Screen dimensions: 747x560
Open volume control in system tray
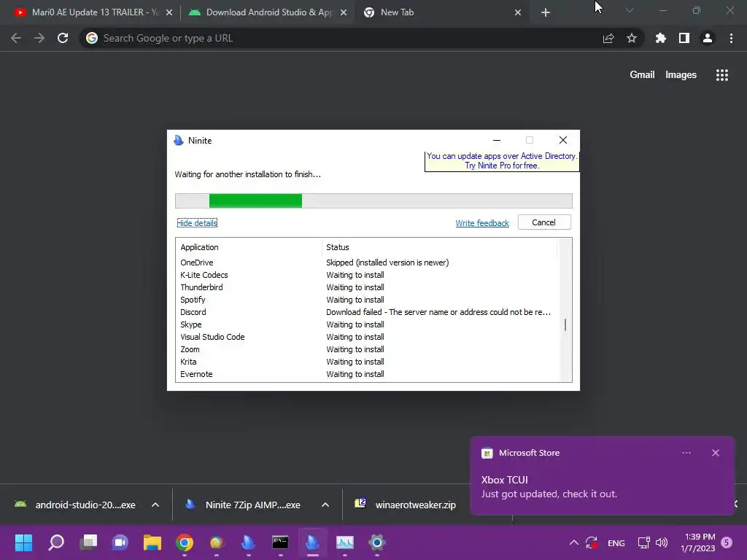click(x=662, y=542)
